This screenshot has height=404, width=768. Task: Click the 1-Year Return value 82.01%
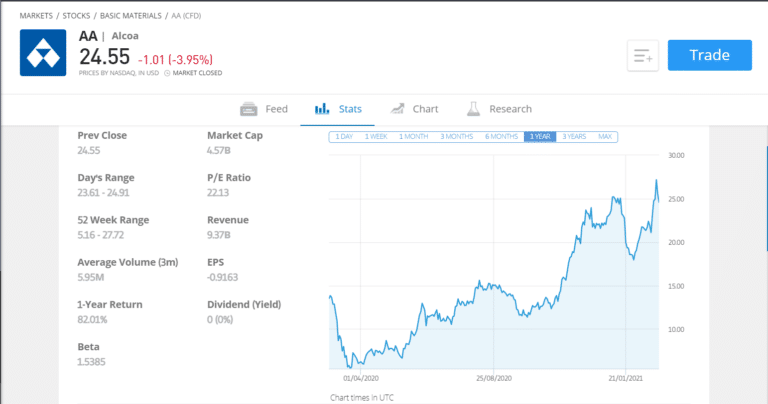[x=92, y=320]
